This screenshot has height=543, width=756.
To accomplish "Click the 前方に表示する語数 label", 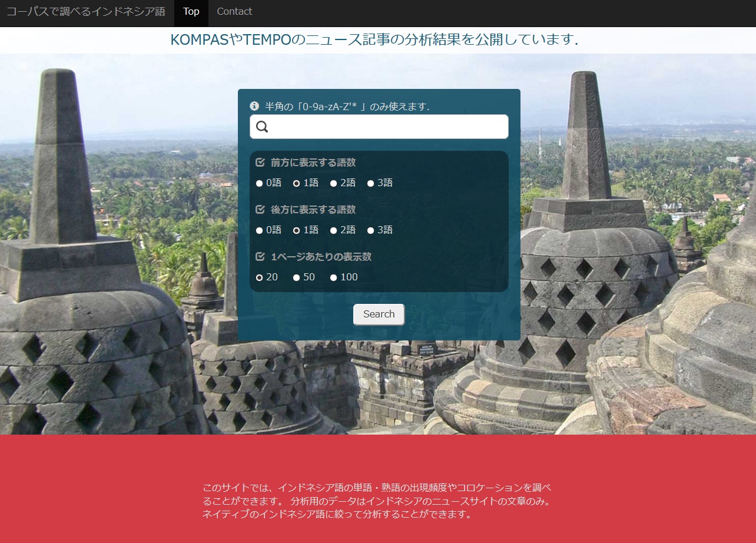I will [313, 163].
